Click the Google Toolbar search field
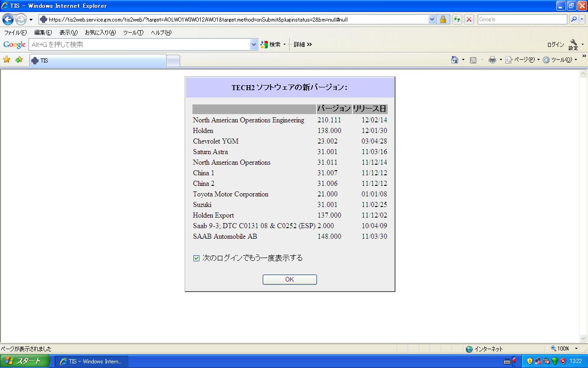Image resolution: width=588 pixels, height=368 pixels. point(140,45)
